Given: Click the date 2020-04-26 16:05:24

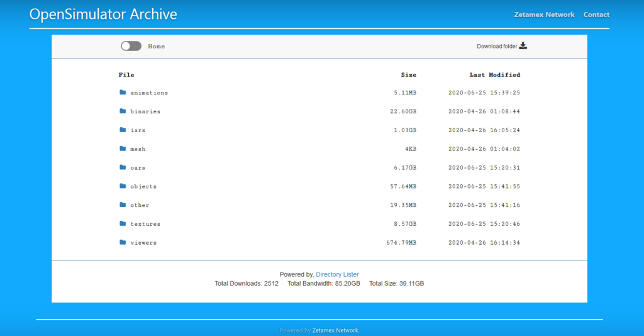Looking at the screenshot, I should coord(484,130).
